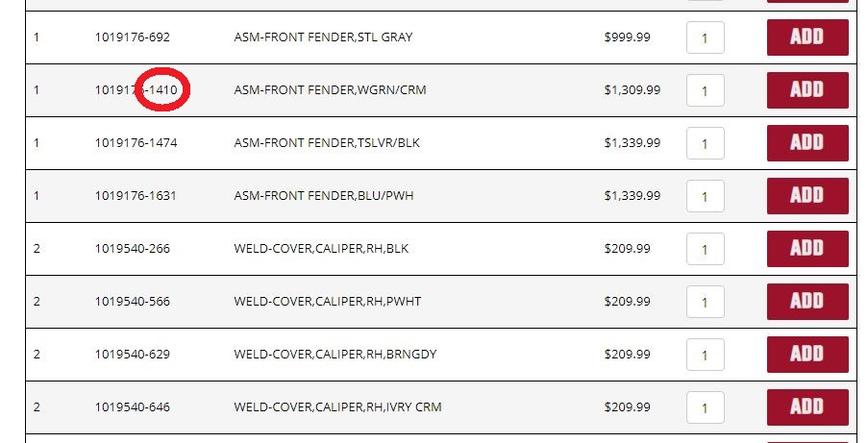The image size is (868, 443).
Task: Click the ASM-FRONT FENDER,TSLVR/BLK description
Action: coord(327,143)
